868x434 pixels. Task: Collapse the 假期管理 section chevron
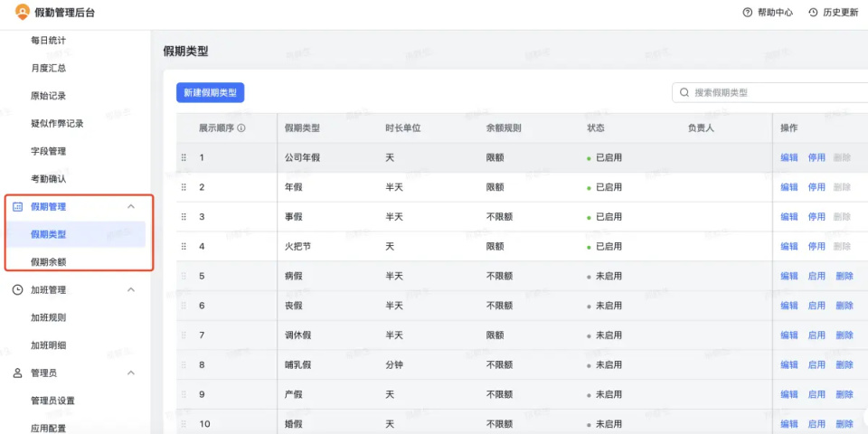click(131, 206)
